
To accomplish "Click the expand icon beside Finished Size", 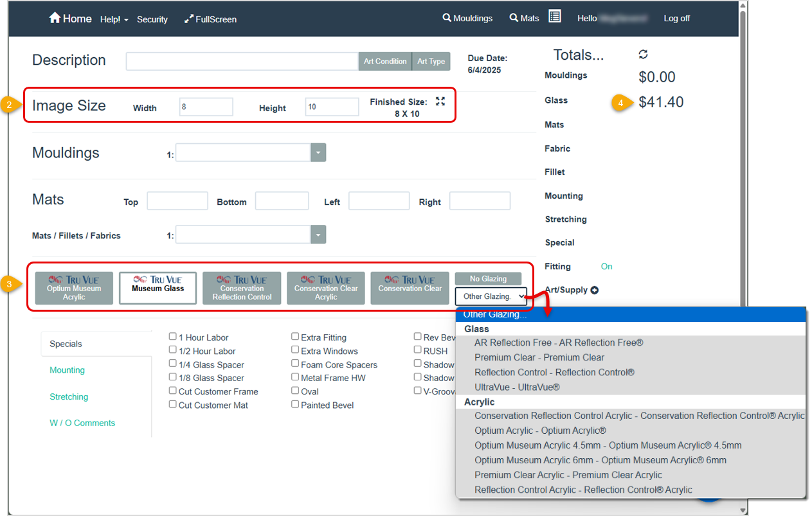I will coord(440,102).
